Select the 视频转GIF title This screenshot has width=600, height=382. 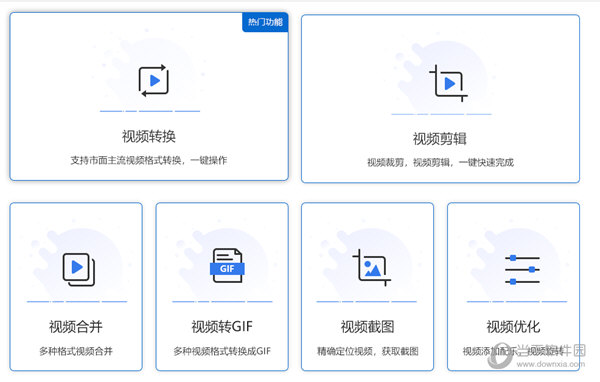point(222,326)
